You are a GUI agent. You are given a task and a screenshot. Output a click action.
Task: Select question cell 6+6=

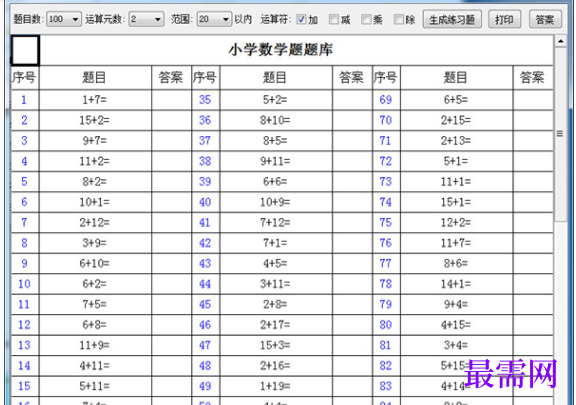[x=276, y=182]
